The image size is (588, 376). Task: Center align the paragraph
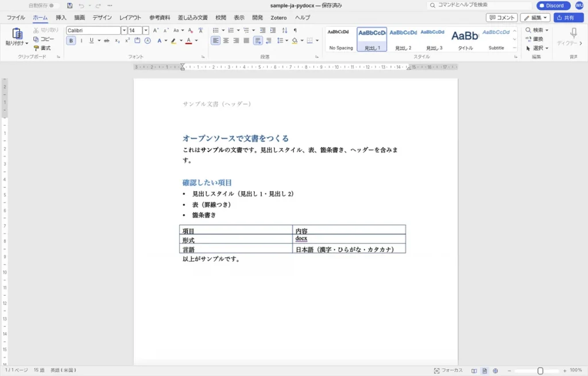226,41
